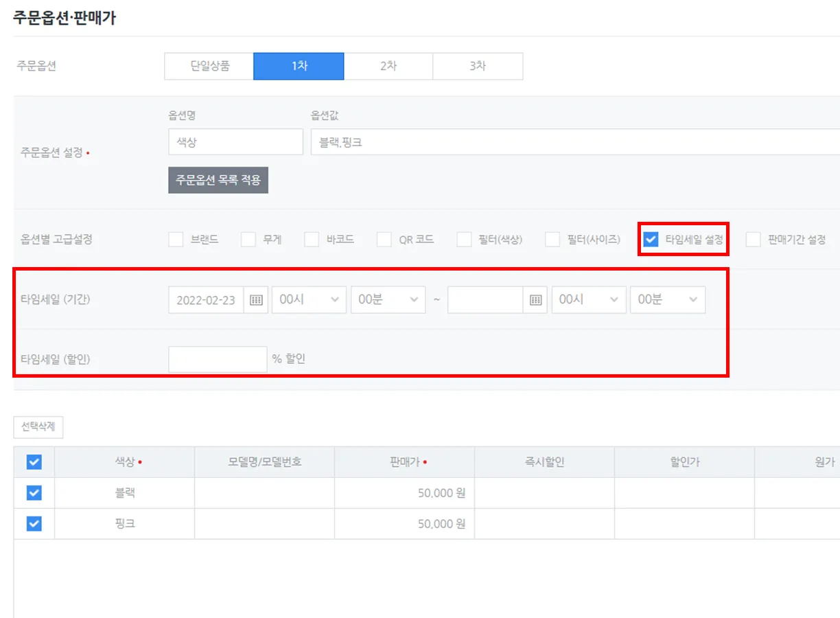Click the 핑크 row 모델명/모델번호 cell
This screenshot has width=840, height=618.
click(x=264, y=524)
